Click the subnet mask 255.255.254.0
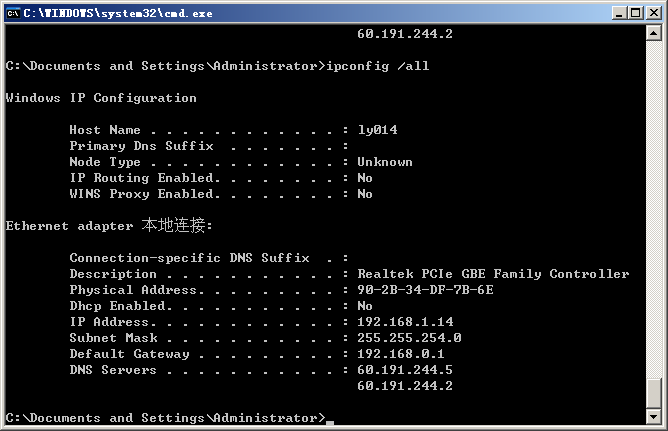The image size is (668, 431). (x=409, y=338)
